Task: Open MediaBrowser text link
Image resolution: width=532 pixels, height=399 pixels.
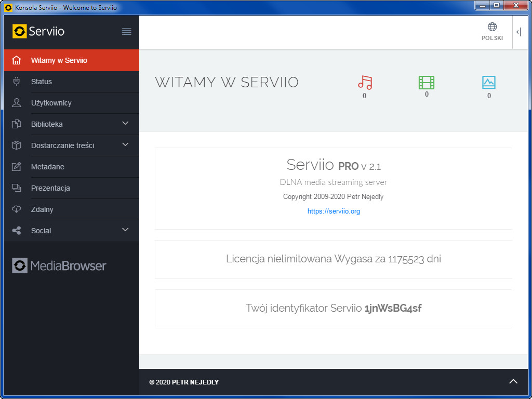Action: pyautogui.click(x=68, y=265)
